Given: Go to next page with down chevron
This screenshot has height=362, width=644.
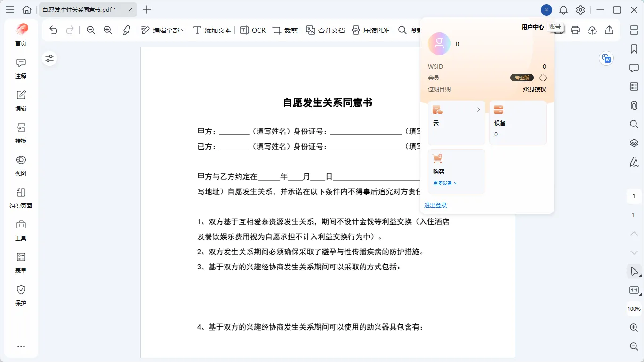Looking at the screenshot, I should tap(634, 252).
